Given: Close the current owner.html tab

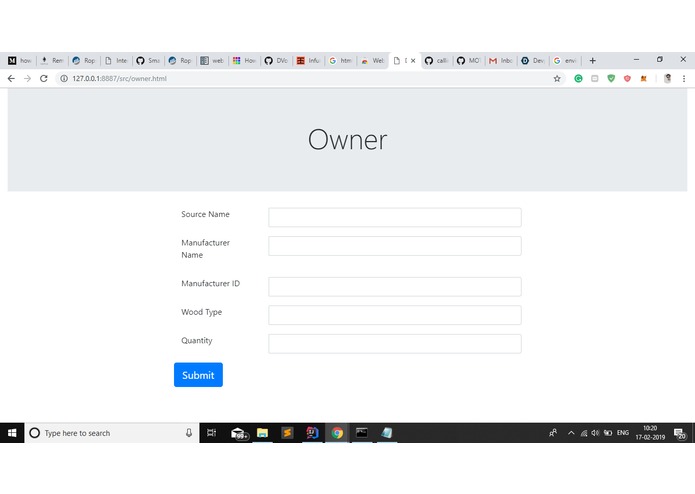Looking at the screenshot, I should coord(413,61).
